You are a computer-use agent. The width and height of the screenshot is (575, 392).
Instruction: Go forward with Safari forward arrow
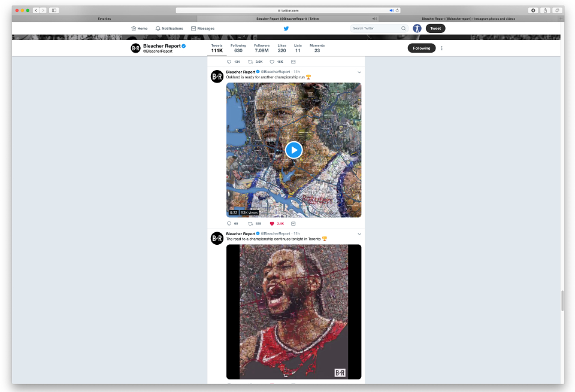coord(43,10)
